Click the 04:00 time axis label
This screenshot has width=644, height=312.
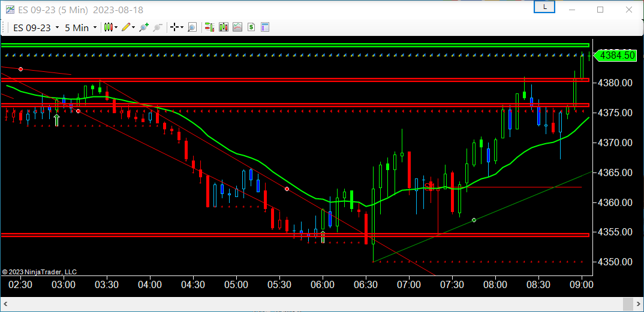tap(150, 284)
